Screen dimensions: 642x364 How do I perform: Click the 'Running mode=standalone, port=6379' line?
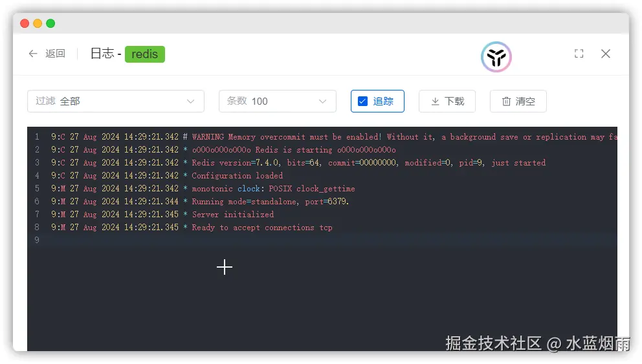200,202
